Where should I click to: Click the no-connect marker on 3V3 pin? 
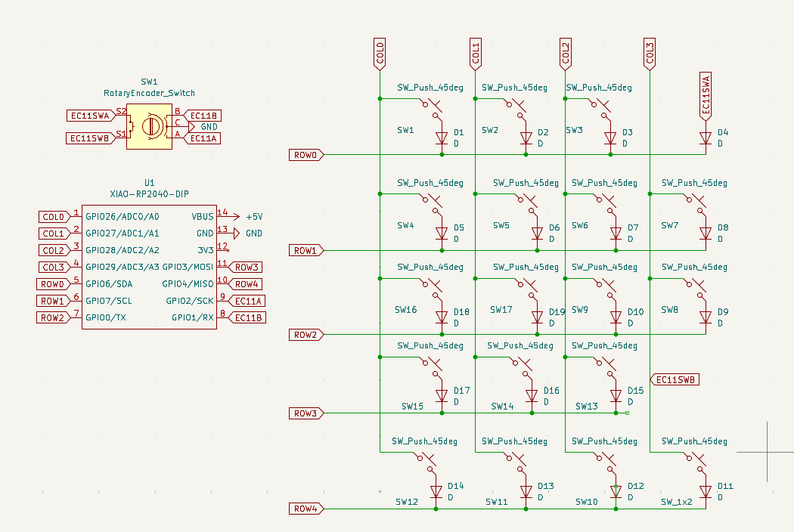(228, 249)
